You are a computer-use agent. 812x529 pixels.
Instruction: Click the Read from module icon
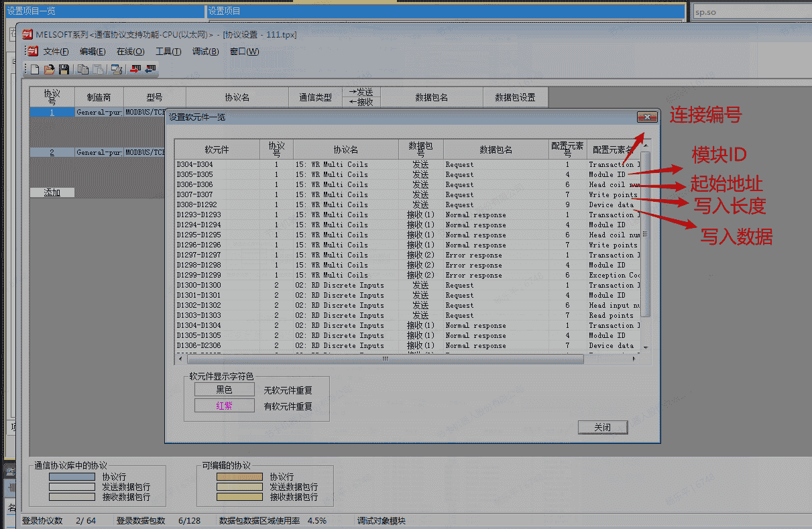pyautogui.click(x=150, y=69)
